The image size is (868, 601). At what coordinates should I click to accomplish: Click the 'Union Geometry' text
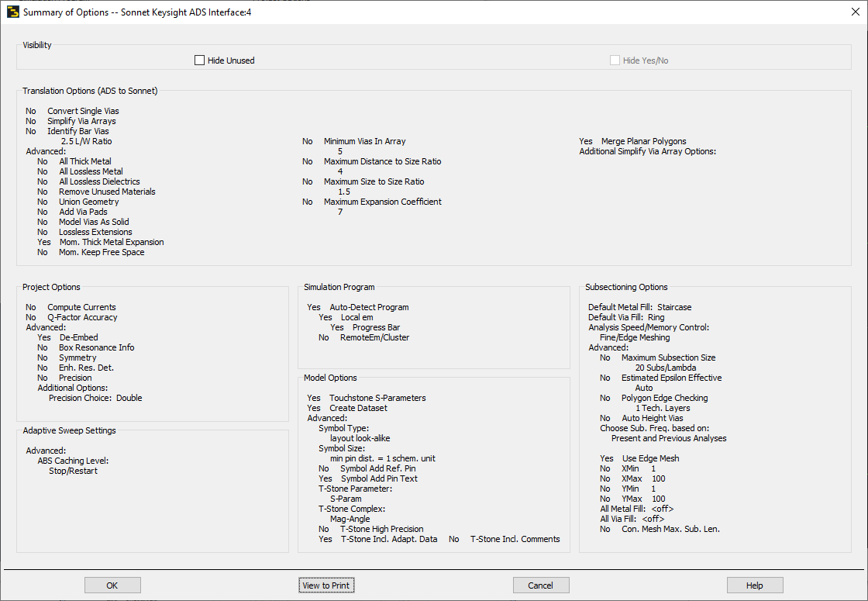pos(89,202)
